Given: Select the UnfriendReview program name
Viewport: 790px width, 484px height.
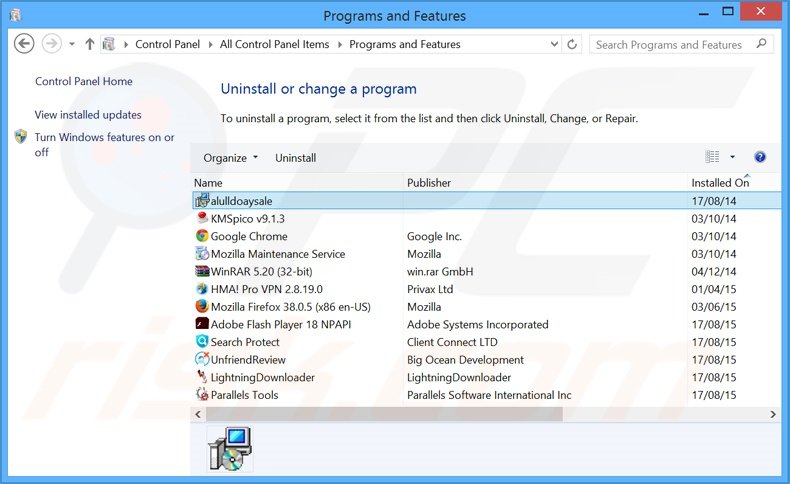Looking at the screenshot, I should click(x=248, y=360).
